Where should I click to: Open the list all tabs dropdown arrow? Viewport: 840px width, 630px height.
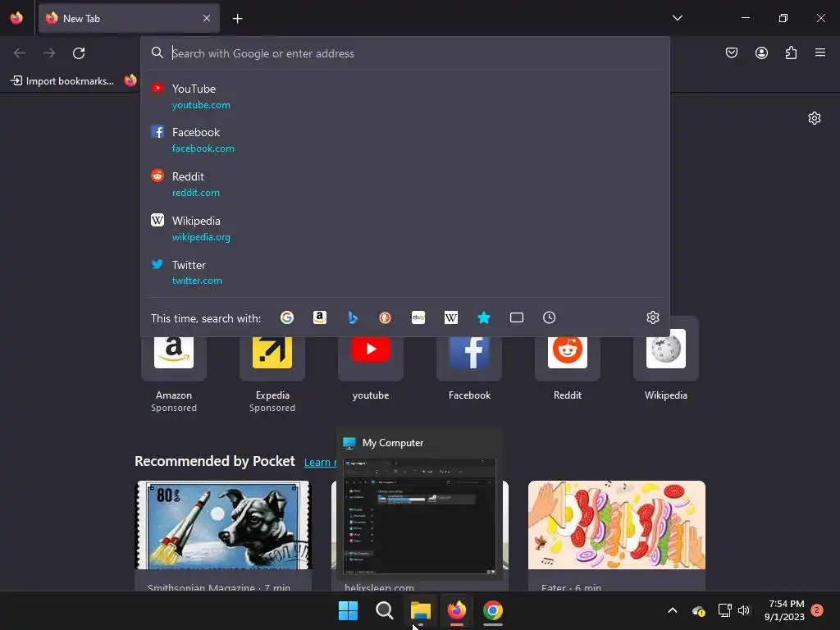pyautogui.click(x=677, y=18)
